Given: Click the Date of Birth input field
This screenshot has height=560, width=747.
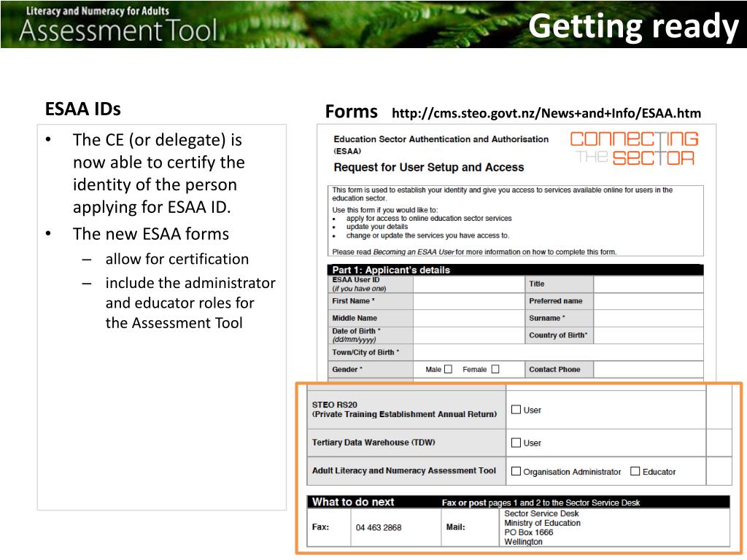Looking at the screenshot, I should tap(469, 335).
